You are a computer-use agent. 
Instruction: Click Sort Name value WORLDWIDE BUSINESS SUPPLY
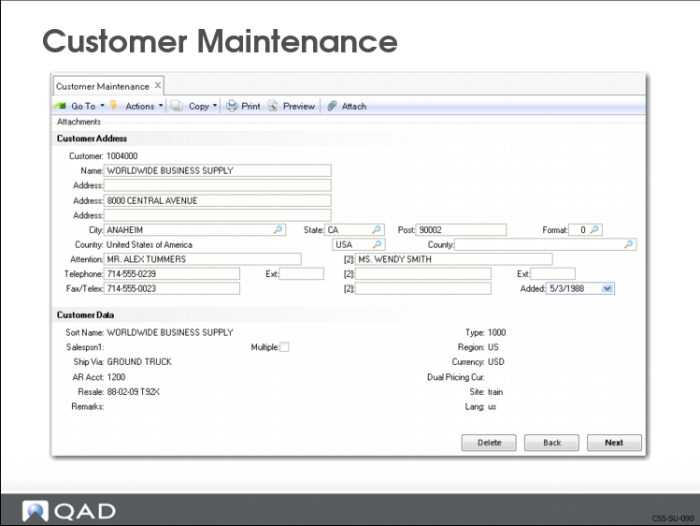click(x=170, y=332)
